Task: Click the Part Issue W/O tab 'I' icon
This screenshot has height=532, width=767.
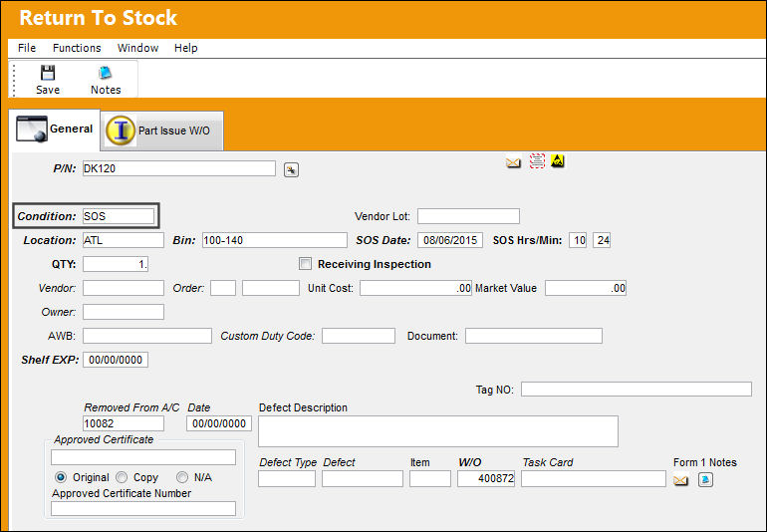Action: click(121, 131)
